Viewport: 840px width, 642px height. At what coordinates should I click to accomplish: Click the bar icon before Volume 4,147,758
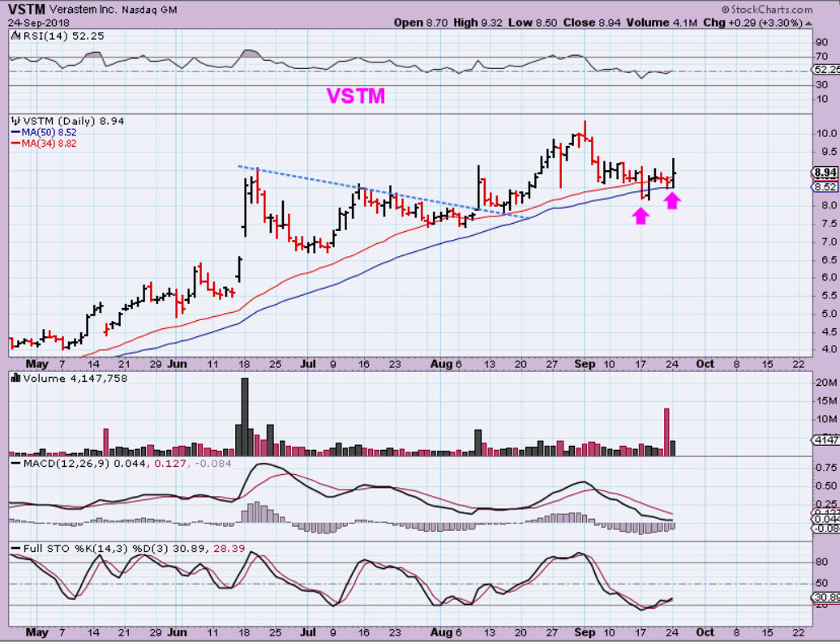point(15,379)
